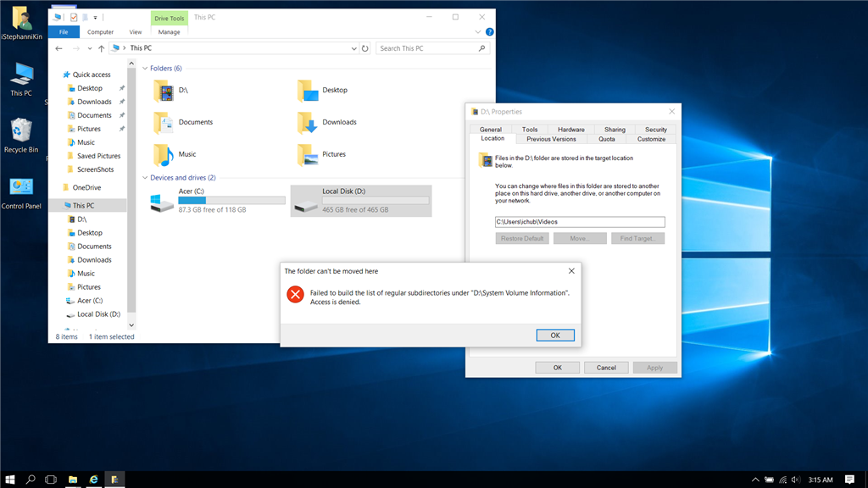This screenshot has width=868, height=488.
Task: Open the Previous Versions tab
Action: tap(551, 140)
